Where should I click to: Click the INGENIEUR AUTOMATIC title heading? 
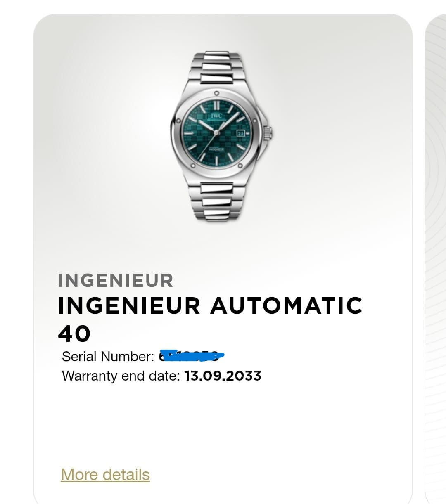(210, 305)
